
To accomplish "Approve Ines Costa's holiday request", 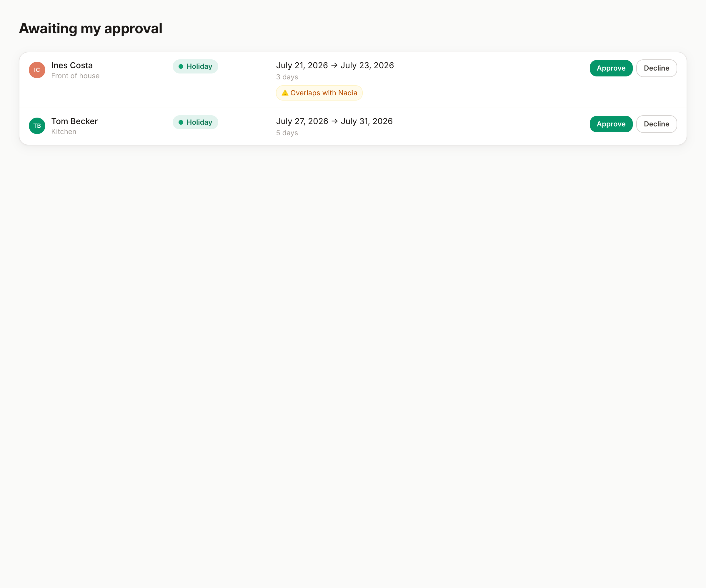I will tap(611, 68).
